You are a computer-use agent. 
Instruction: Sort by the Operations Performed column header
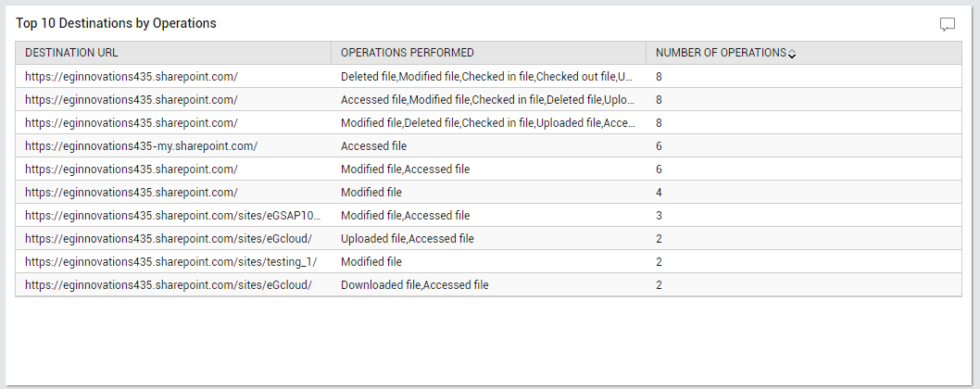[x=407, y=53]
